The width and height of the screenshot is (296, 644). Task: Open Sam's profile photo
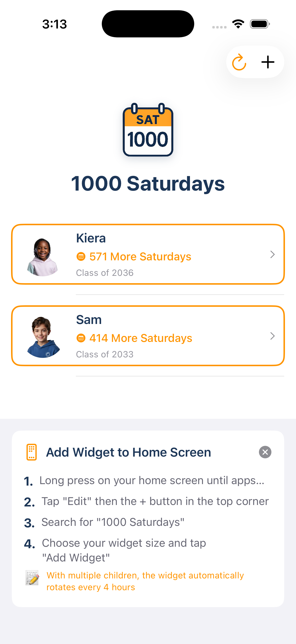pyautogui.click(x=43, y=337)
